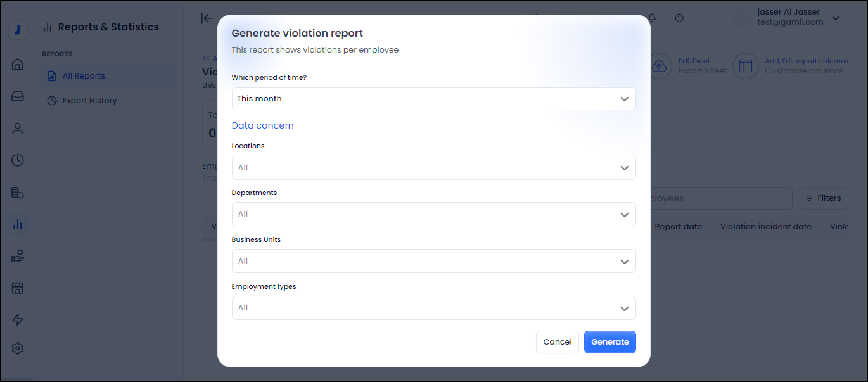Click the Pdf, Excel Export Sheet icon

(x=660, y=65)
